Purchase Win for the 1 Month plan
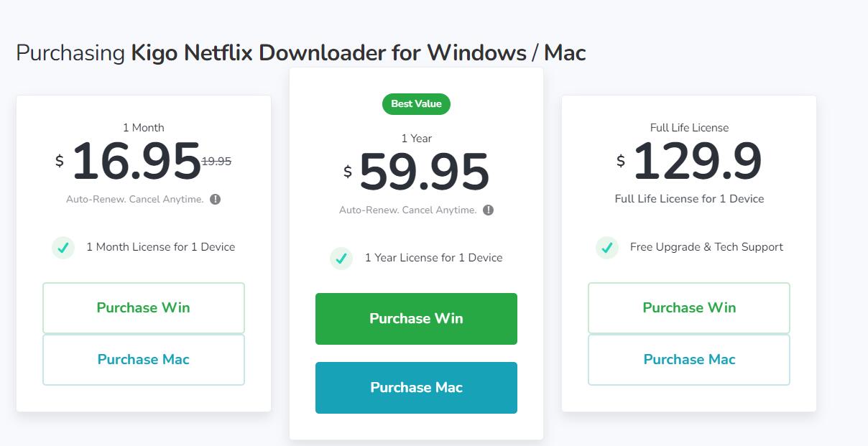 click(x=144, y=307)
